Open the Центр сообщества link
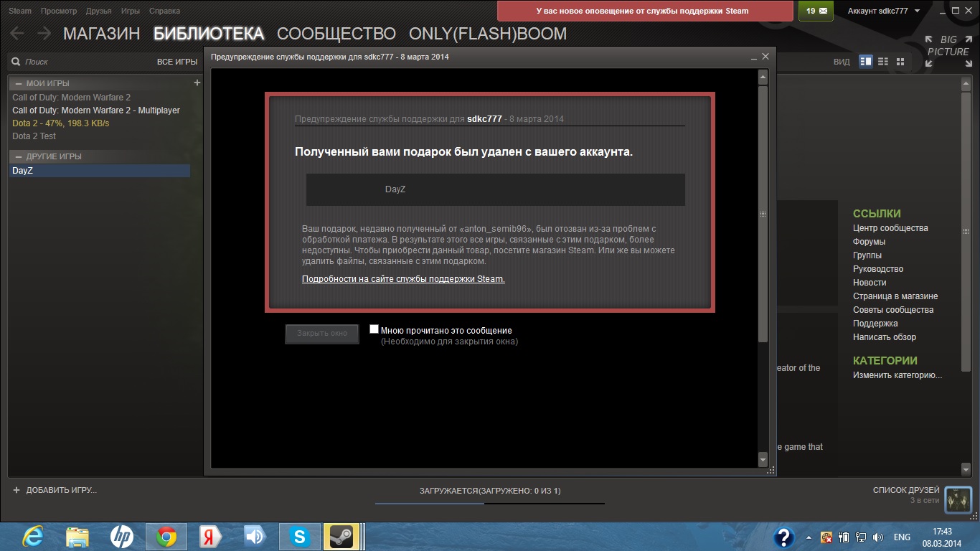This screenshot has height=551, width=980. [x=890, y=228]
